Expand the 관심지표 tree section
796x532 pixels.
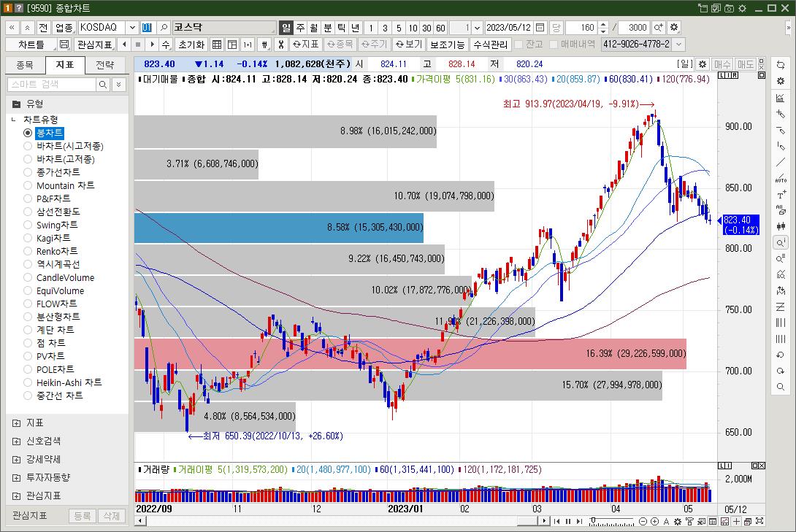pos(16,496)
